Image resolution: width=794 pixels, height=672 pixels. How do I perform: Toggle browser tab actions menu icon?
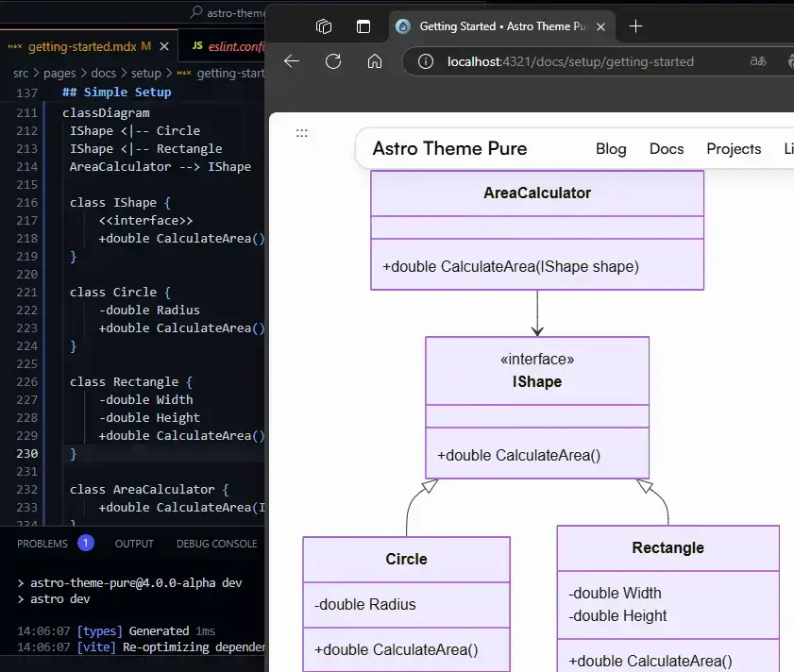[x=363, y=25]
